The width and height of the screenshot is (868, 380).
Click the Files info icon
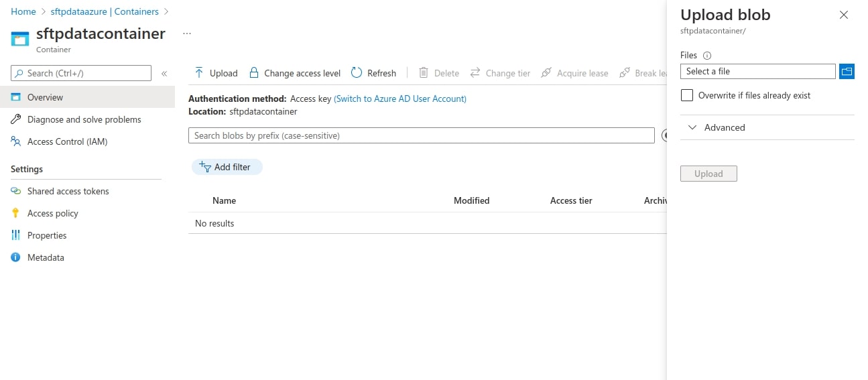click(x=707, y=56)
